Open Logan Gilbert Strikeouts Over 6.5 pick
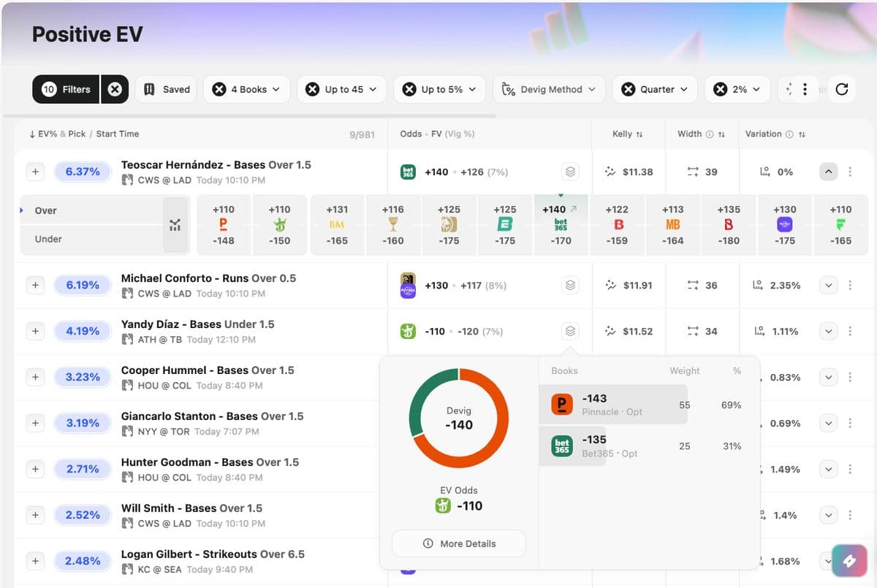877x588 pixels. pos(213,554)
